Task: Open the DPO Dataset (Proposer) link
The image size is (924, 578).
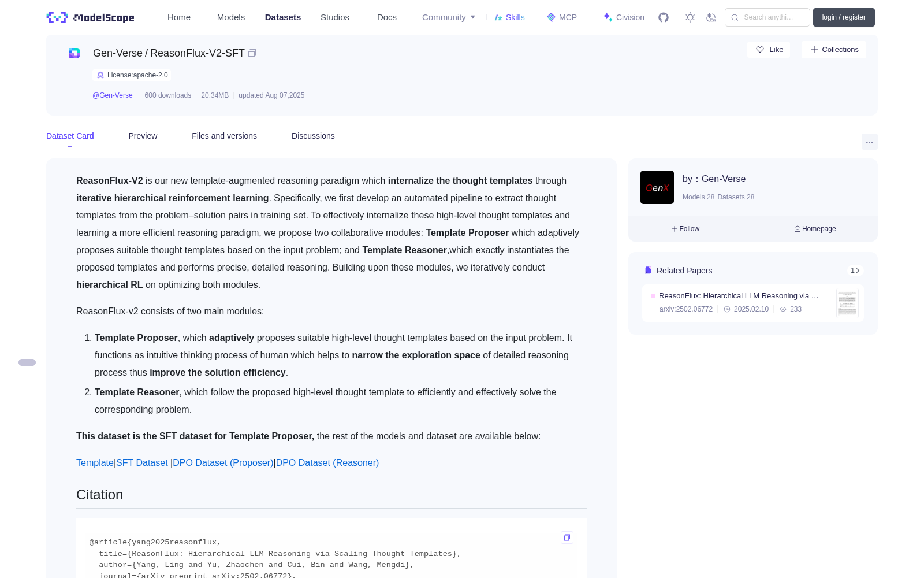Action: tap(223, 462)
